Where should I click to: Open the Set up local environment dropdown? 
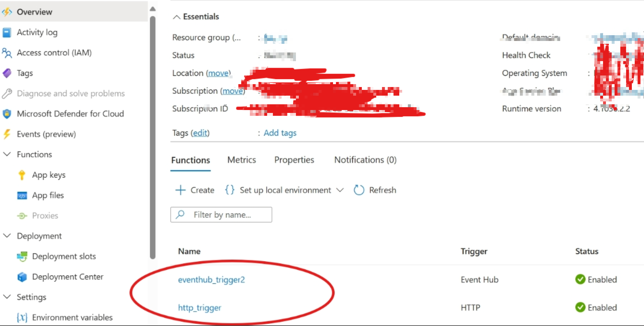340,190
